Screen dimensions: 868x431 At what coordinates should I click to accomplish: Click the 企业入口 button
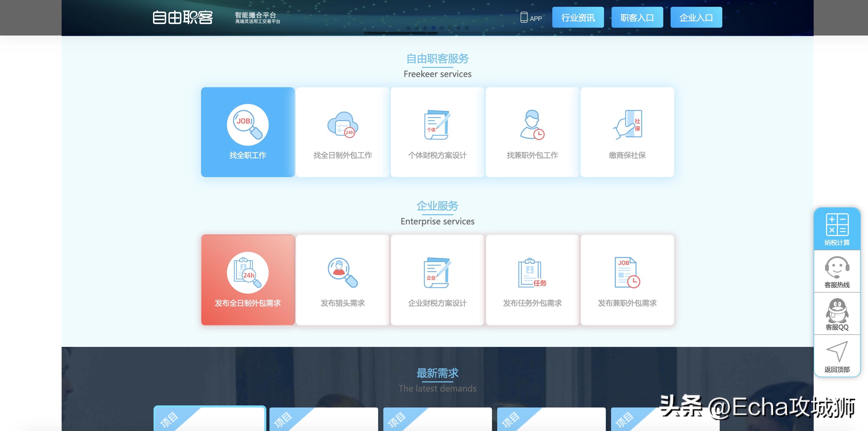696,18
